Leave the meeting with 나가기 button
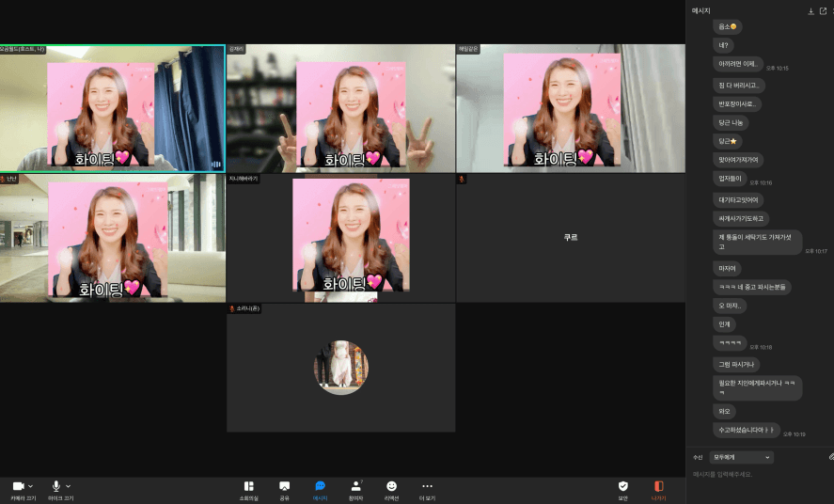 coord(658,486)
